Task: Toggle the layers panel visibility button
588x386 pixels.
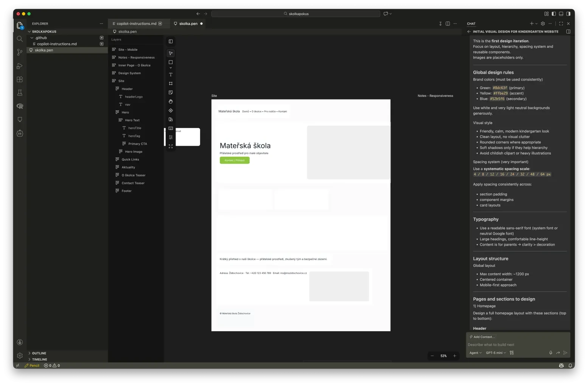Action: 171,41
